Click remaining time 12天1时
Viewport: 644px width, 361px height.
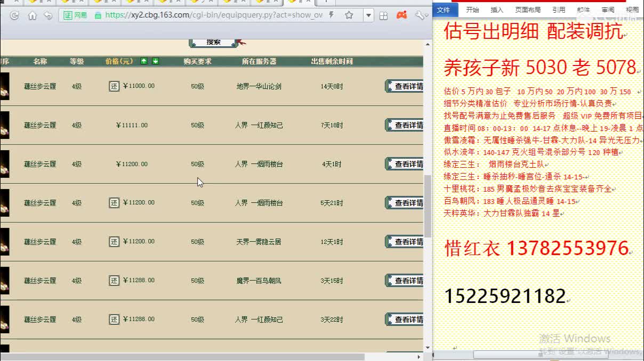coord(332,242)
